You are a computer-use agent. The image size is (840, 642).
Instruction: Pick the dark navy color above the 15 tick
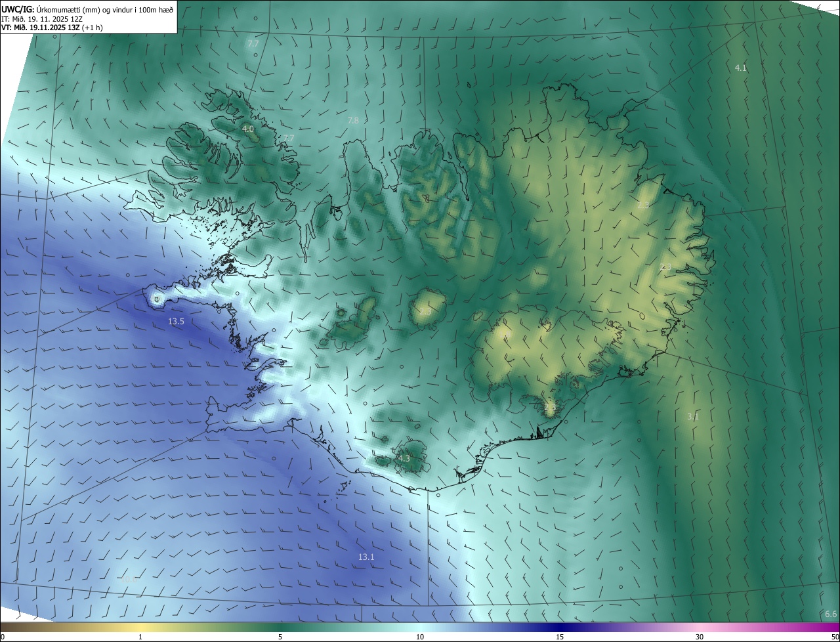[560, 627]
